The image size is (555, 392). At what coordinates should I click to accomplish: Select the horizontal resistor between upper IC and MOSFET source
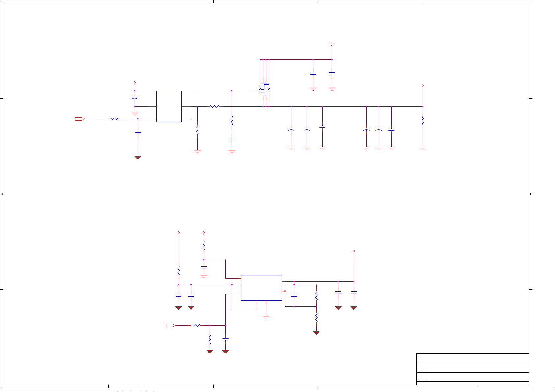click(214, 106)
